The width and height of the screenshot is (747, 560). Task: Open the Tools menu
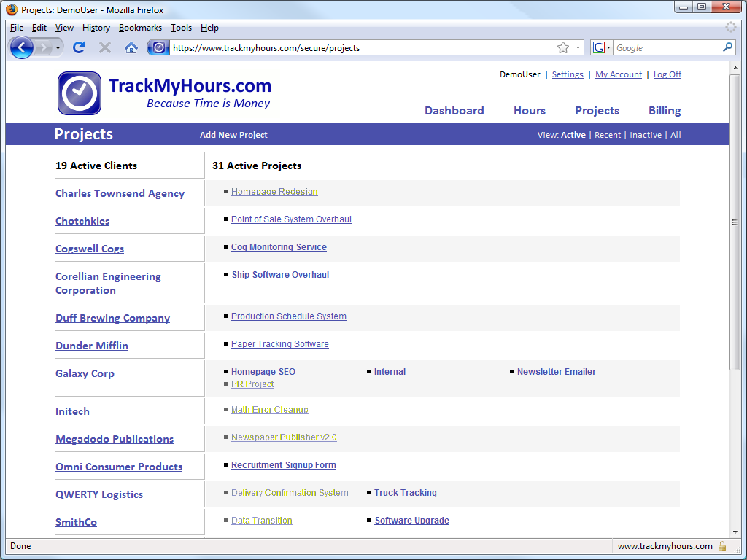(181, 28)
